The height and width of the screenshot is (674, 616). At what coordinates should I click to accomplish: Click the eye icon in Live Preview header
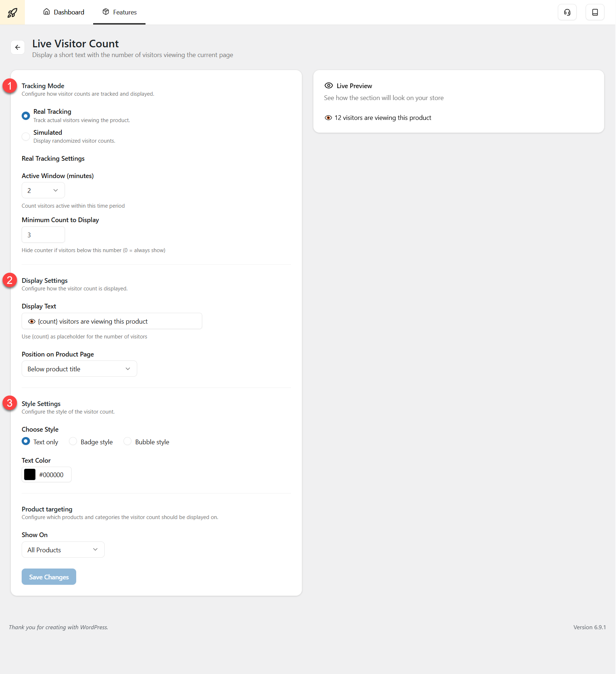[329, 86]
